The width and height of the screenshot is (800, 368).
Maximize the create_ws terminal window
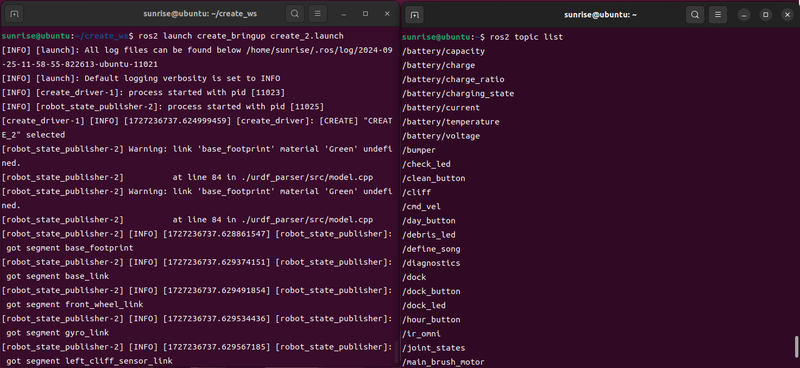coord(365,14)
